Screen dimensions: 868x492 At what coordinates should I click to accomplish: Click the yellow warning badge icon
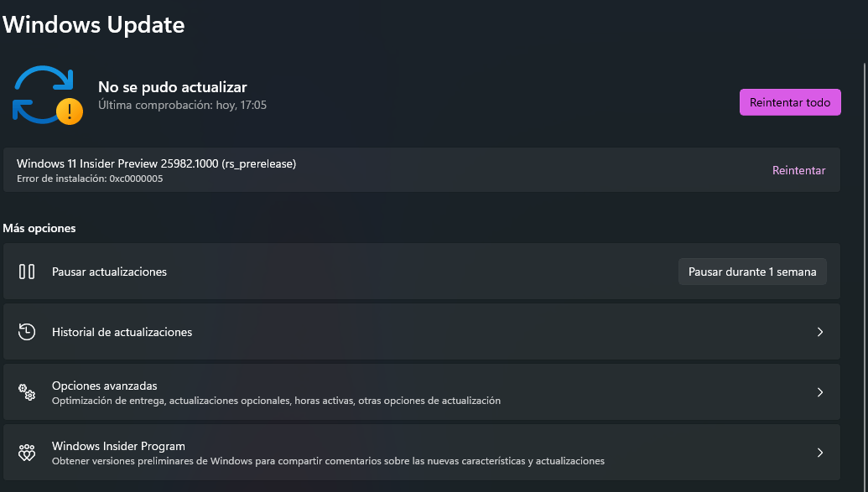pos(70,111)
